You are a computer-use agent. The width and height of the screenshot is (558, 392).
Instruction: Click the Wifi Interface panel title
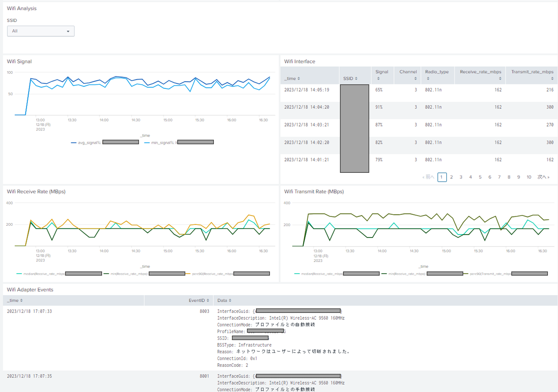click(x=300, y=61)
